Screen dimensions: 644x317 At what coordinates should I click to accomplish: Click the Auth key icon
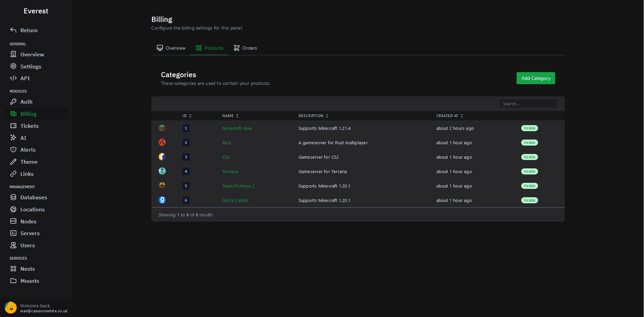(x=13, y=102)
